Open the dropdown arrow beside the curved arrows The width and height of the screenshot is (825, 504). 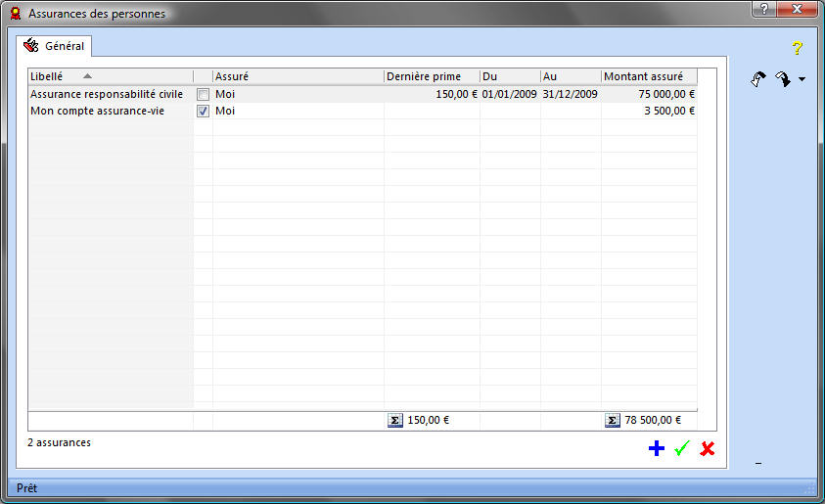coord(802,80)
